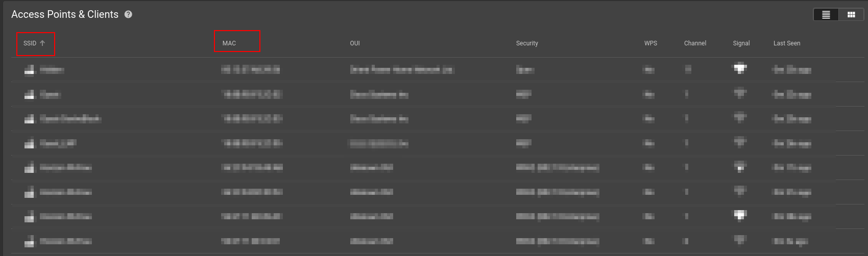Click the second row's access point icon

(x=30, y=94)
